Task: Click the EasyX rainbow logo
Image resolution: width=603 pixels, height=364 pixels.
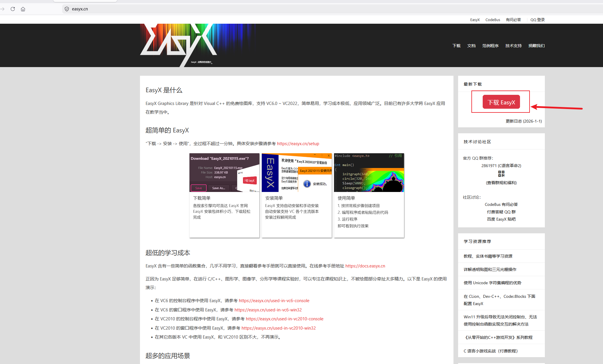Action: (x=198, y=45)
